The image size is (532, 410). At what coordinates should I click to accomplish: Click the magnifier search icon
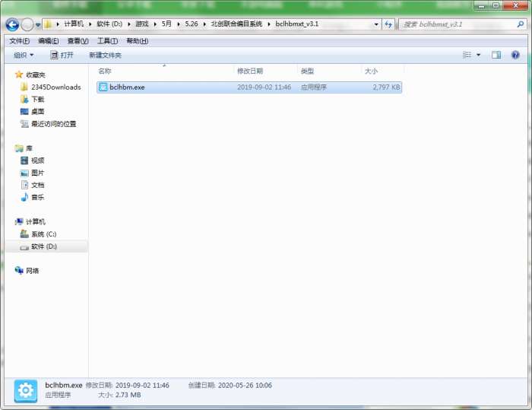520,24
